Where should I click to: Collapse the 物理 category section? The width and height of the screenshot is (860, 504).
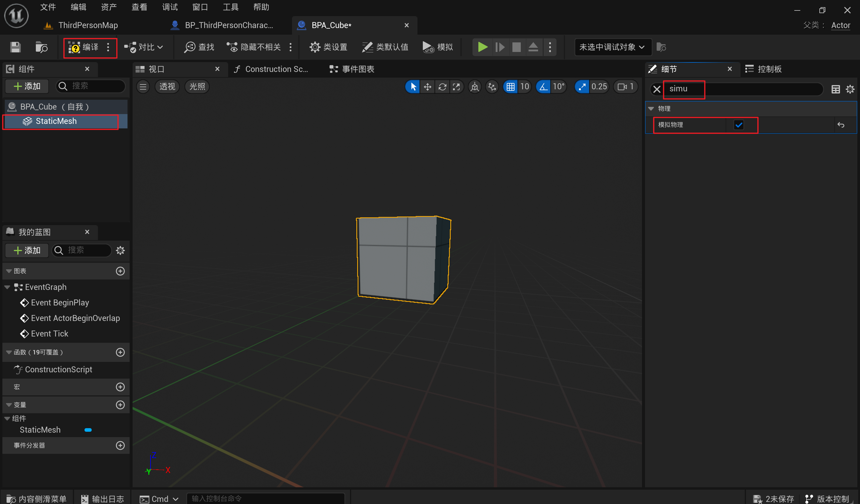point(651,108)
